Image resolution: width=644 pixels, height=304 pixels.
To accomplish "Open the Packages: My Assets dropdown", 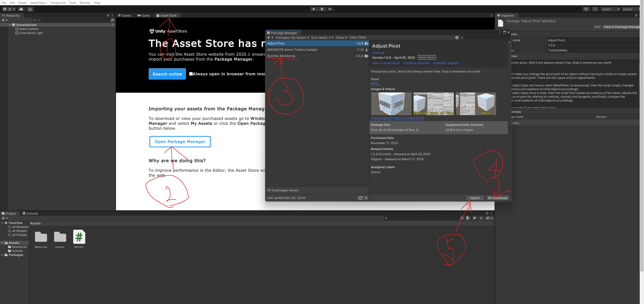I will (x=292, y=38).
